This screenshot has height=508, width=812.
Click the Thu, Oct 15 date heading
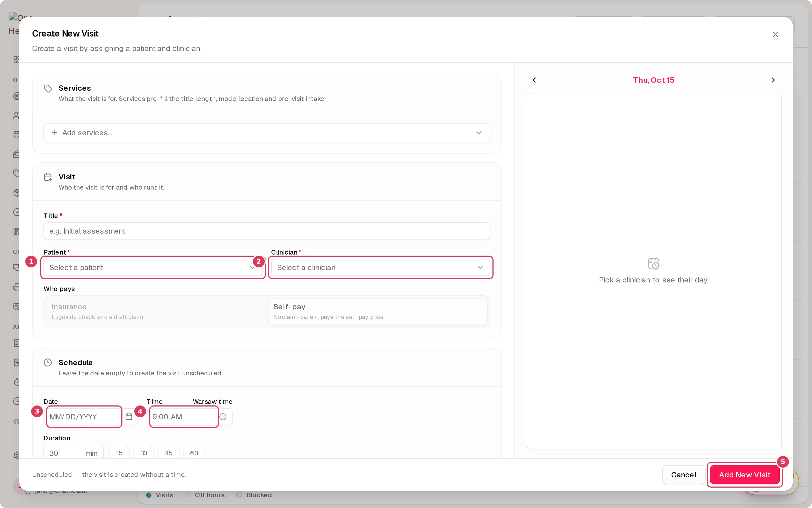tap(653, 80)
